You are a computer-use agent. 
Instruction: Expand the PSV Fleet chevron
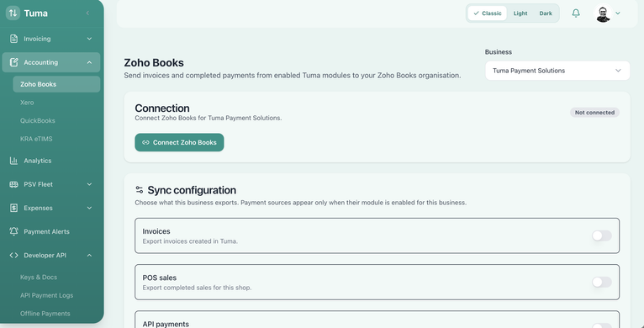click(x=89, y=184)
